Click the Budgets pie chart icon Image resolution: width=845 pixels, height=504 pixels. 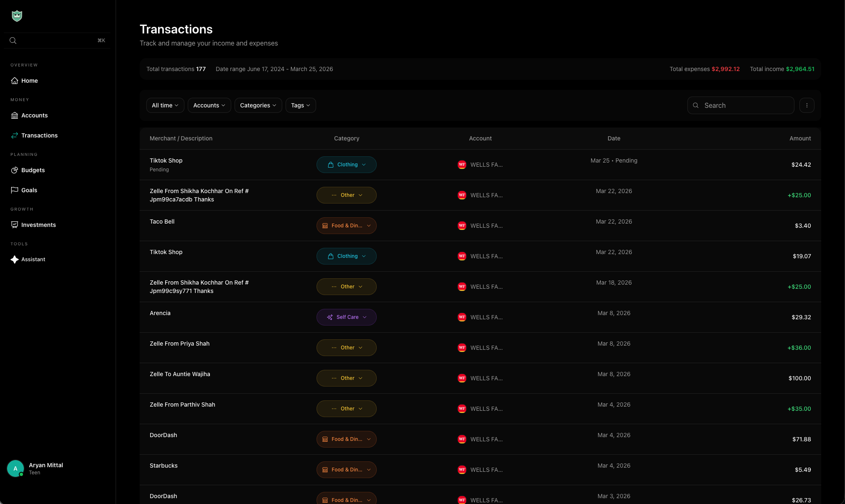(15, 170)
